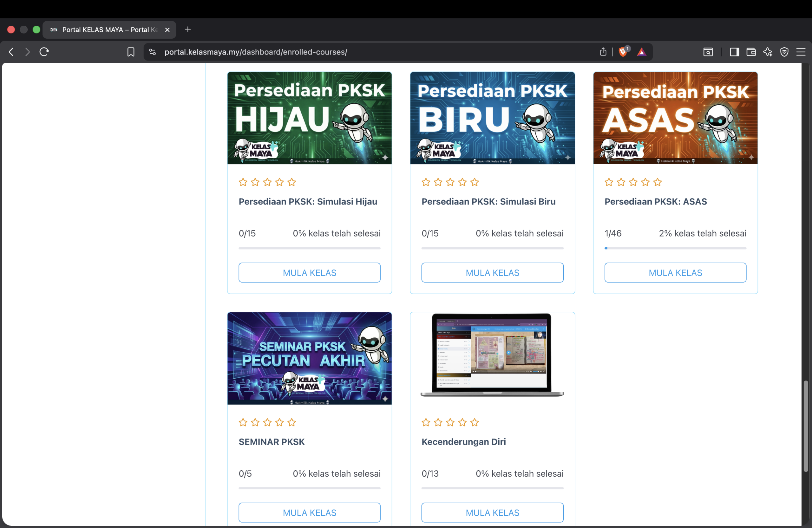Click the Brave Shields lion icon

coord(623,52)
